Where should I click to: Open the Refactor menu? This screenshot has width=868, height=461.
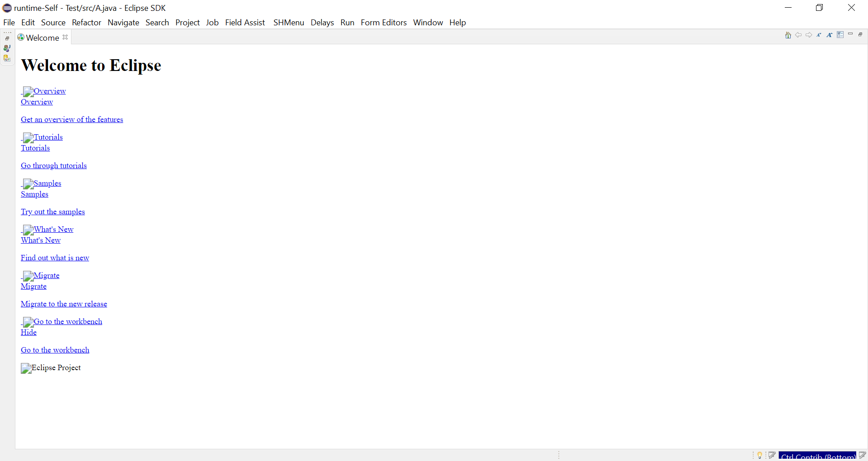pos(86,23)
